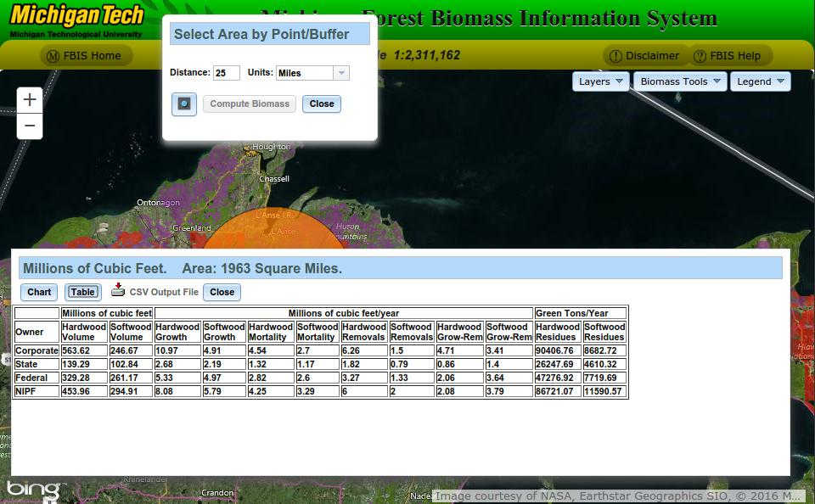This screenshot has height=504, width=815.
Task: Open FBIS Help
Action: click(x=727, y=56)
